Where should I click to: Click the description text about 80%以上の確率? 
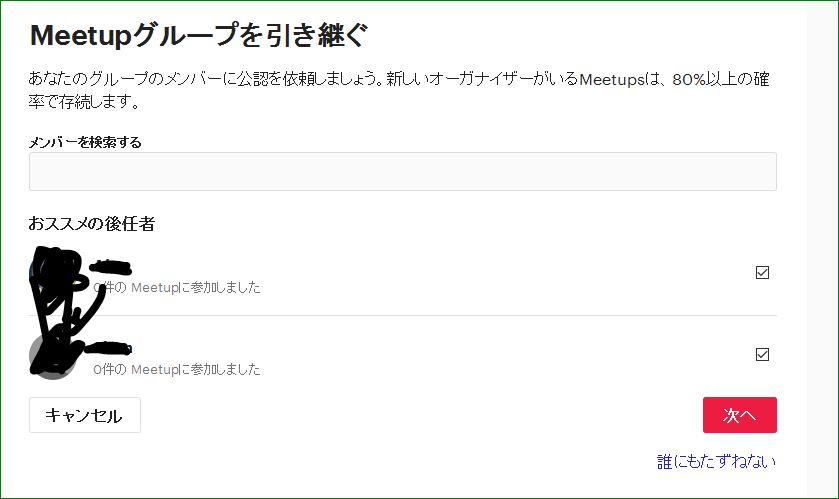[x=399, y=90]
